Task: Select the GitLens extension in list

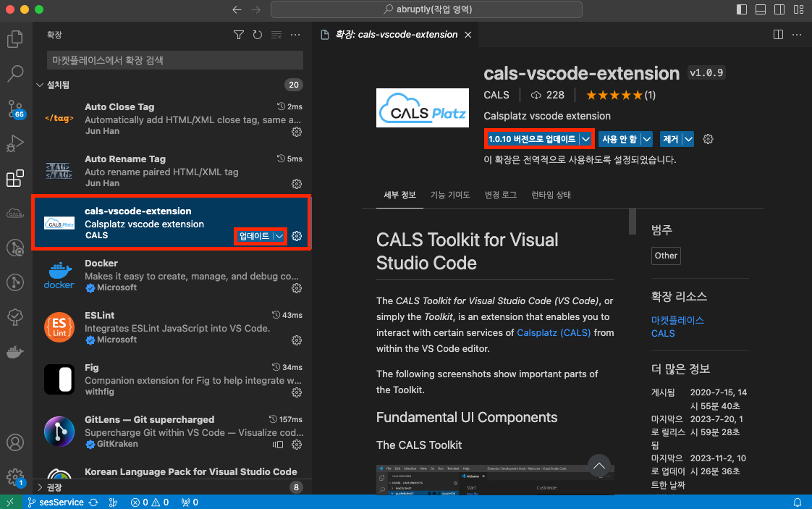Action: 172,432
